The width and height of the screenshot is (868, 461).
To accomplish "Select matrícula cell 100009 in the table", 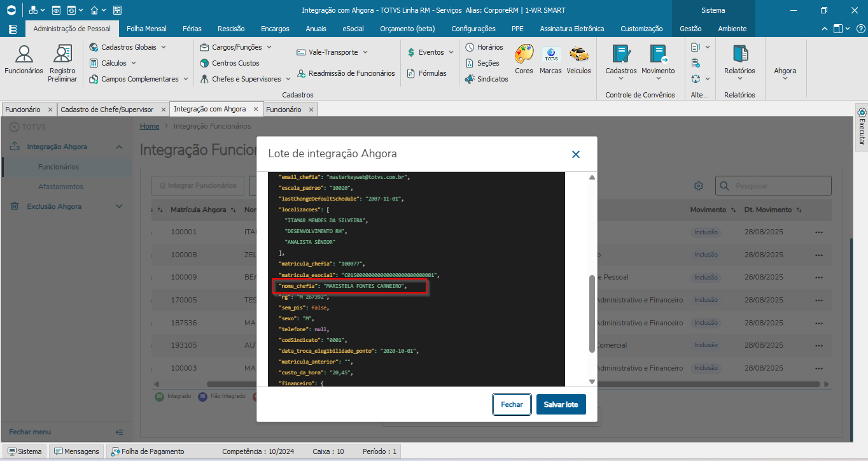I will (184, 278).
